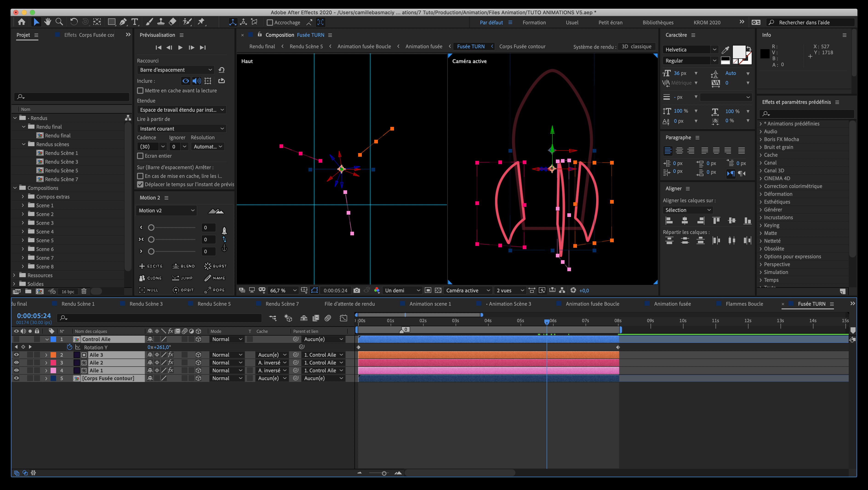Go to the Home screen icon
Viewport: 868px width, 490px height.
tap(22, 22)
